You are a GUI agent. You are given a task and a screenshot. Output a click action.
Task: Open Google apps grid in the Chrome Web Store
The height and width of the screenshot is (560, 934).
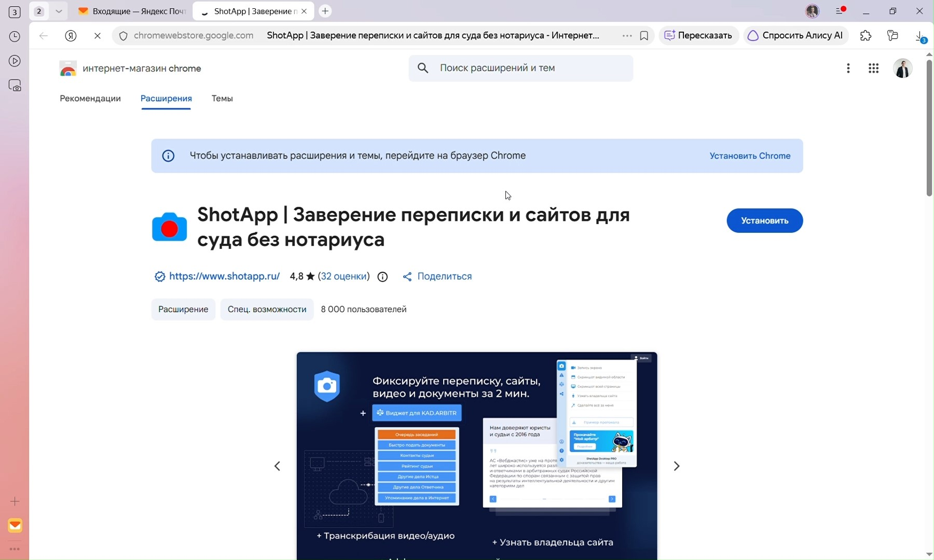(x=874, y=69)
